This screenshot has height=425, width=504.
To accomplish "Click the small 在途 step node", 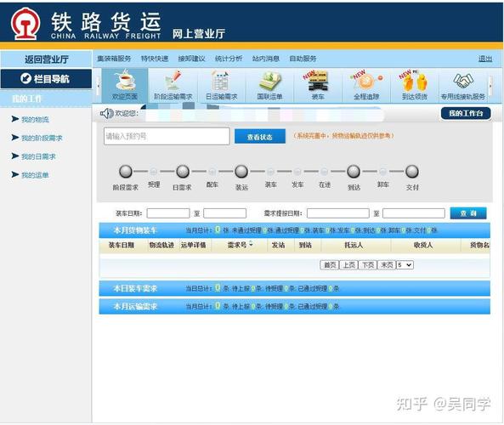I will point(325,172).
